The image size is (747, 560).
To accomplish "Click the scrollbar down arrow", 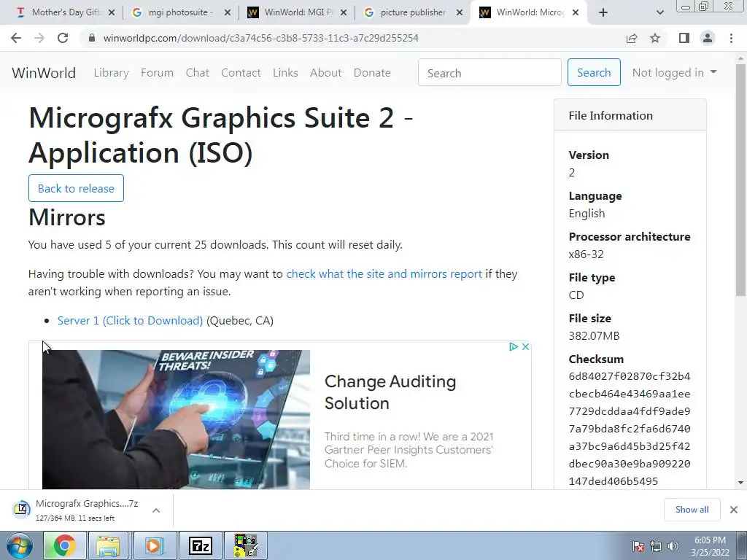I will pyautogui.click(x=740, y=483).
